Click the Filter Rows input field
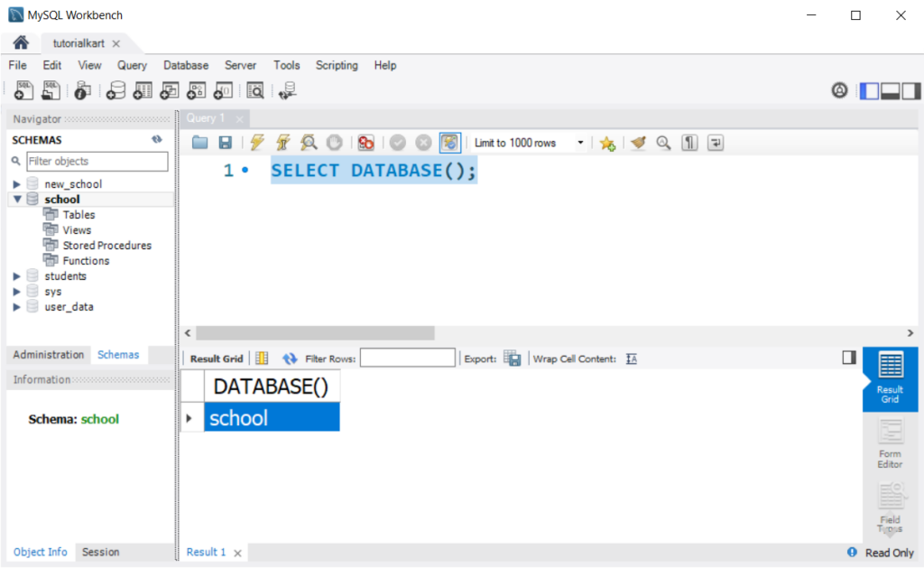Screen dimensions: 924x568 407,358
